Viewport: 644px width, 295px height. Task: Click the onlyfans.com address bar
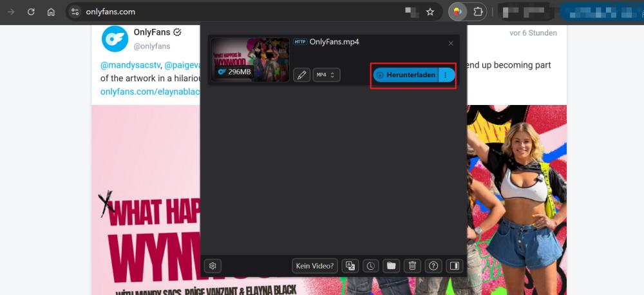coord(254,12)
